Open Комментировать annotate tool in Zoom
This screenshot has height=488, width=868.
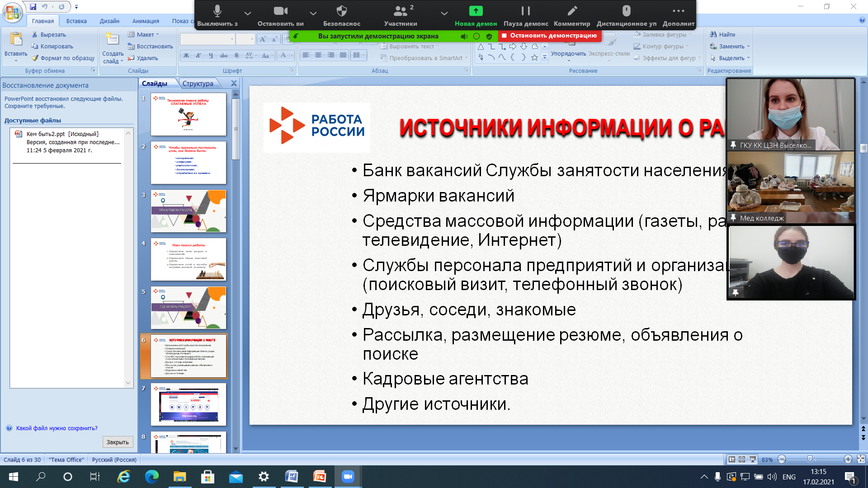click(572, 15)
